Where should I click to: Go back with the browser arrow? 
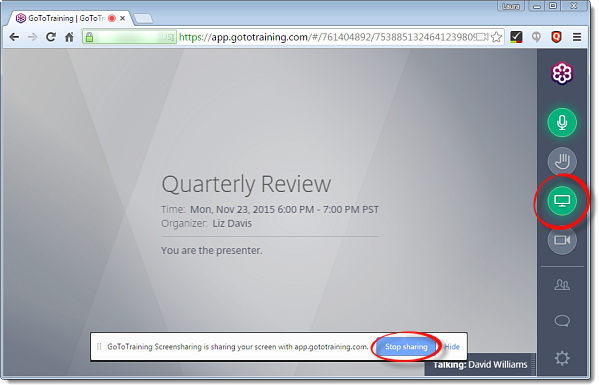(x=14, y=37)
